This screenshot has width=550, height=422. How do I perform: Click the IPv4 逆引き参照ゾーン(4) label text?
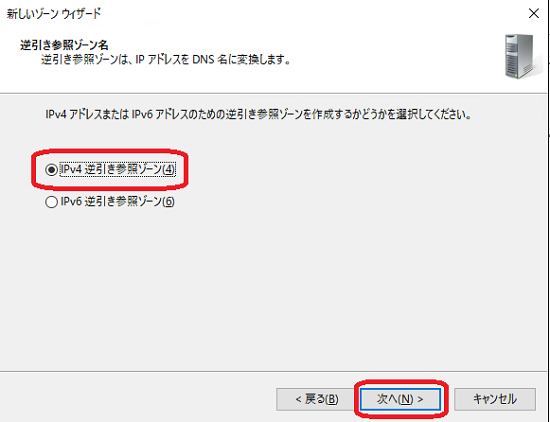click(x=117, y=170)
